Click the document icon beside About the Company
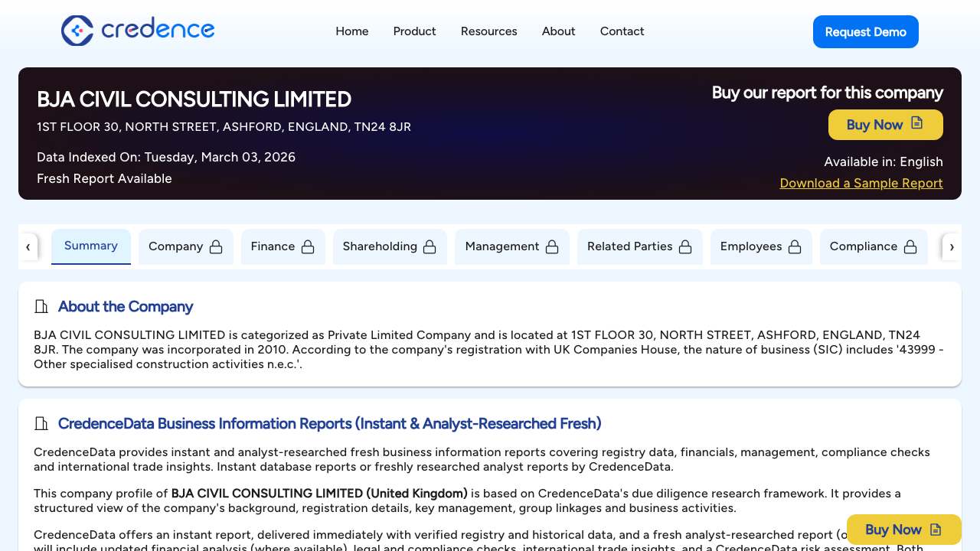Screen dimensions: 980x551 point(41,306)
